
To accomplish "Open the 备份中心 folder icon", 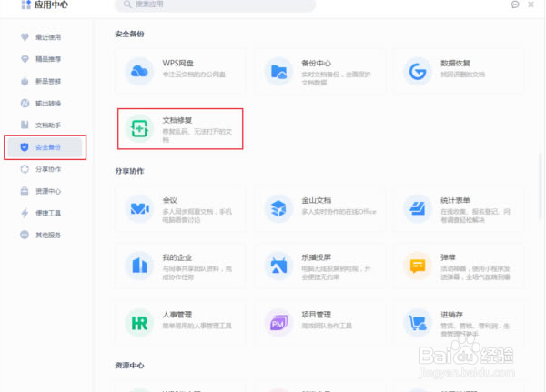I will [278, 72].
